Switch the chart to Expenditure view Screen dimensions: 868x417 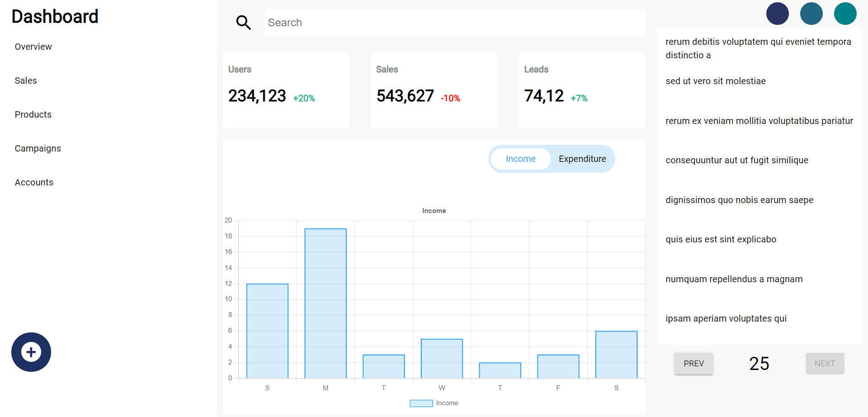click(582, 159)
